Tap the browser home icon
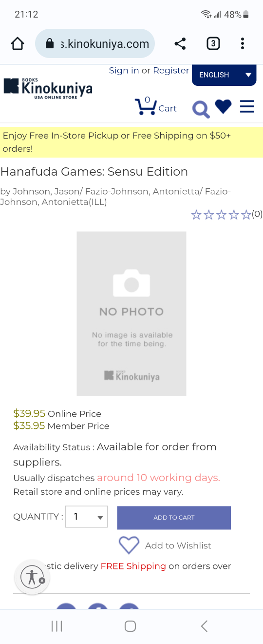The height and width of the screenshot is (644, 263). [x=18, y=44]
